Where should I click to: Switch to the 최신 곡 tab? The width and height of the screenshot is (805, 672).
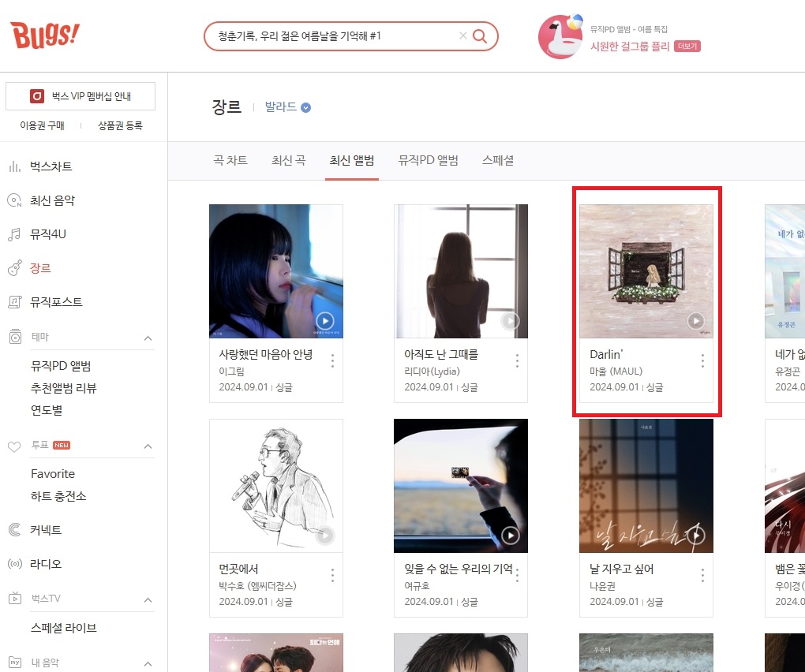point(289,161)
